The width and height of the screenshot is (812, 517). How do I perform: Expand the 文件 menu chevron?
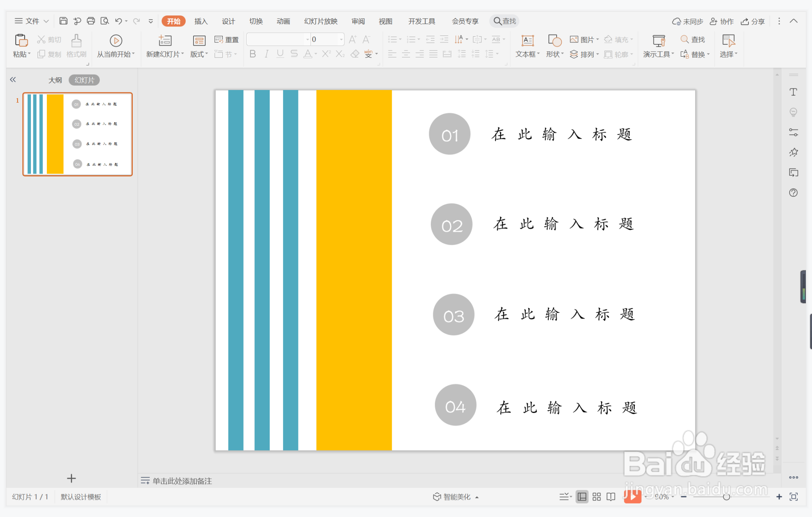(x=46, y=21)
